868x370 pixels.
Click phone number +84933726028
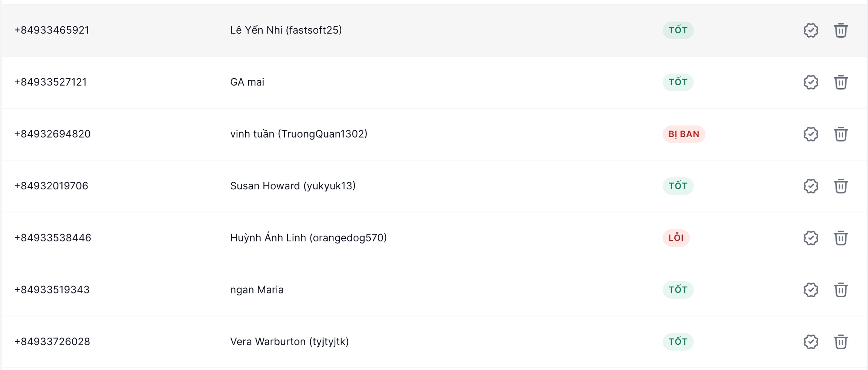pos(52,342)
